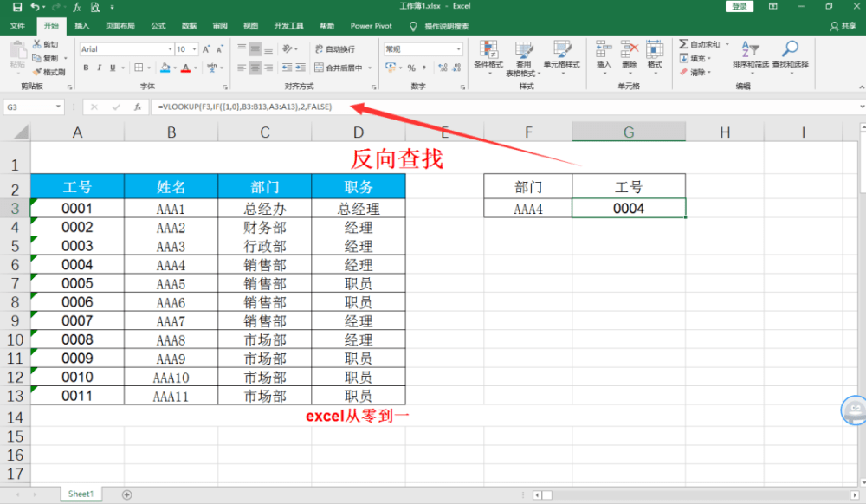866x504 pixels.
Task: Switch to the Data (数据) tab
Action: click(x=189, y=26)
